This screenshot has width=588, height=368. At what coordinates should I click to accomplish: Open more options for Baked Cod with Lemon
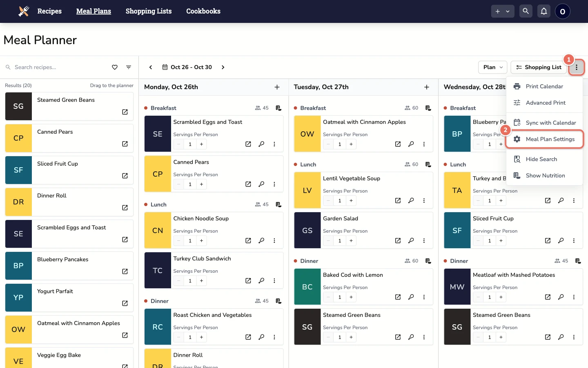pyautogui.click(x=424, y=297)
